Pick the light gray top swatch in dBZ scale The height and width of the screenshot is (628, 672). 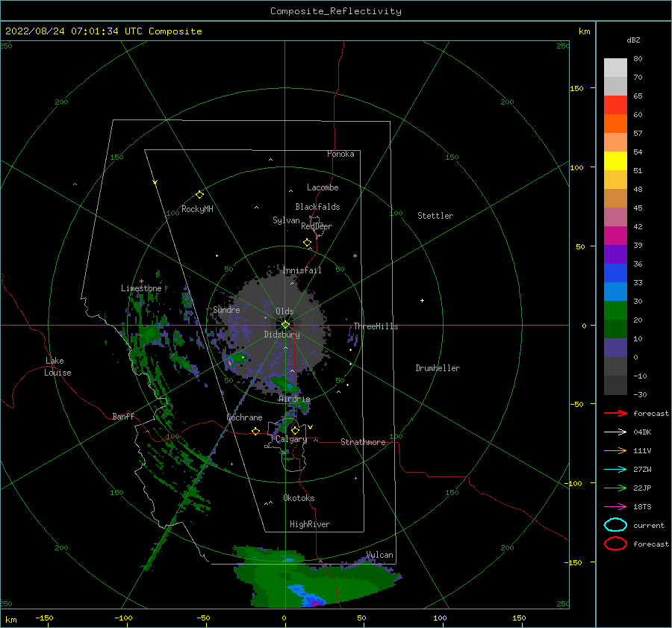coord(615,68)
